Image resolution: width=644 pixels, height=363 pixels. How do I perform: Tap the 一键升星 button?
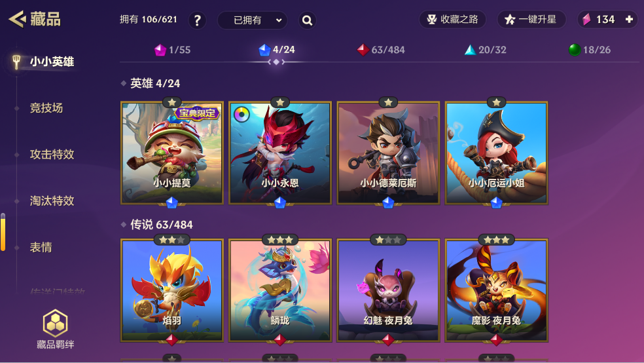[531, 19]
